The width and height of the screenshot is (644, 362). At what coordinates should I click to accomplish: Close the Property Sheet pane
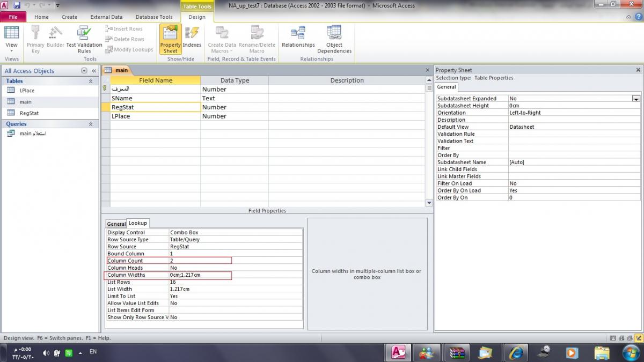(x=638, y=70)
